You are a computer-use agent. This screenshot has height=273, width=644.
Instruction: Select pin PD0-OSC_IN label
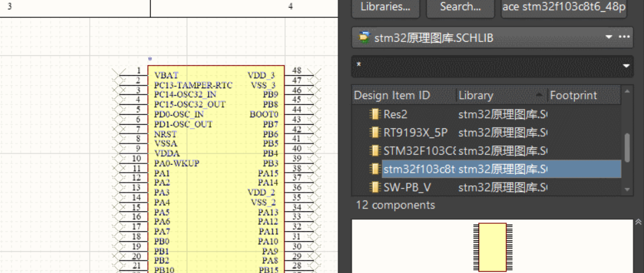point(179,114)
